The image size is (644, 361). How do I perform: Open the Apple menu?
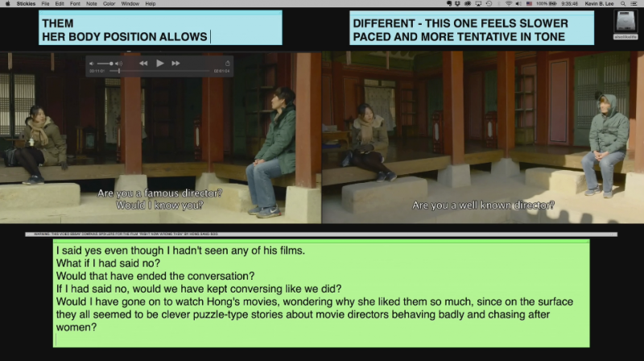pos(7,4)
